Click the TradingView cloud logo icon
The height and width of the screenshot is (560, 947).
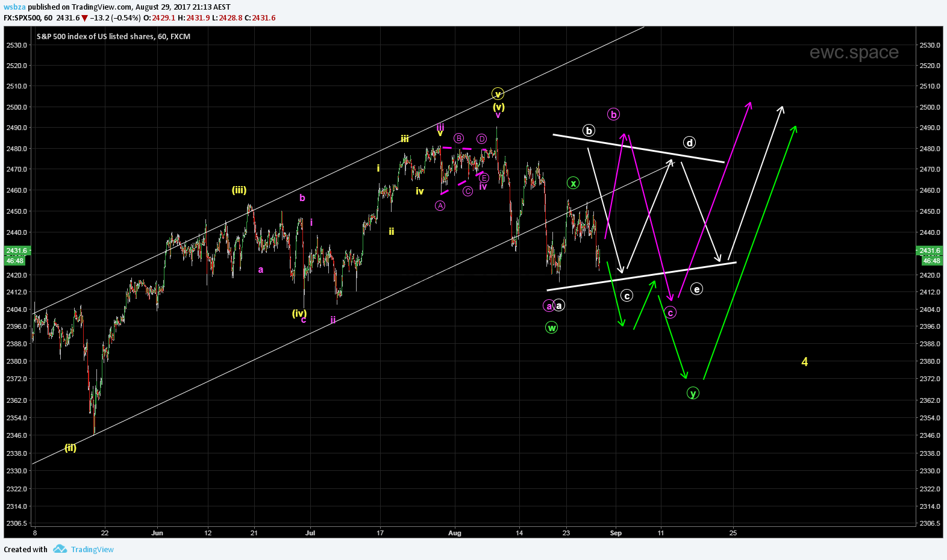click(60, 549)
